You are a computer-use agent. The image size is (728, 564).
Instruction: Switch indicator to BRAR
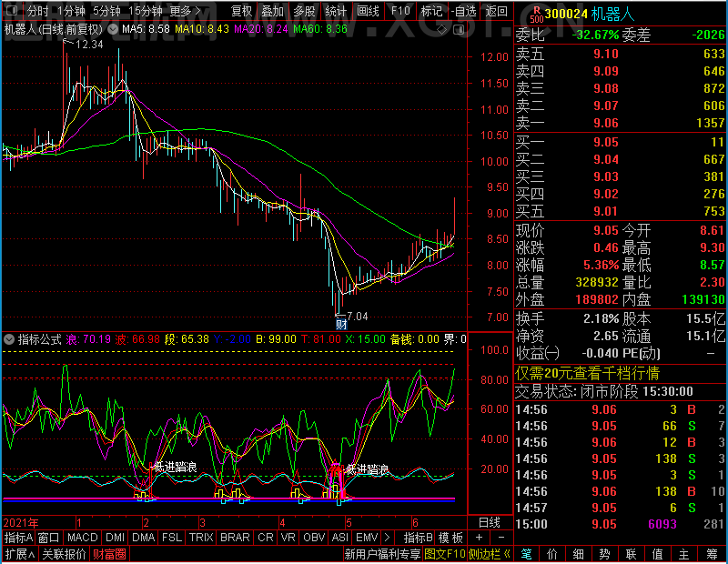[x=235, y=538]
